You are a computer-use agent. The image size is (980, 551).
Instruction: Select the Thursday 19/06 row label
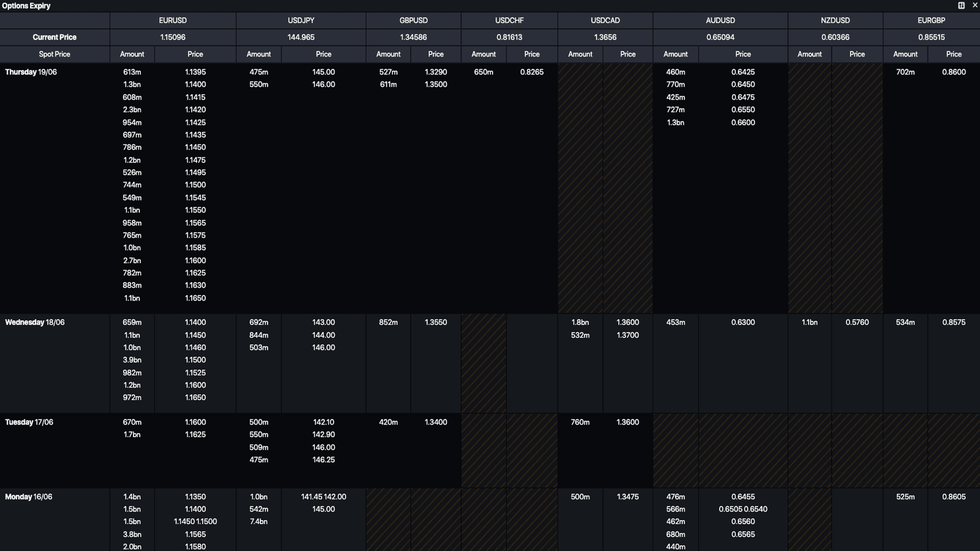[x=31, y=72]
